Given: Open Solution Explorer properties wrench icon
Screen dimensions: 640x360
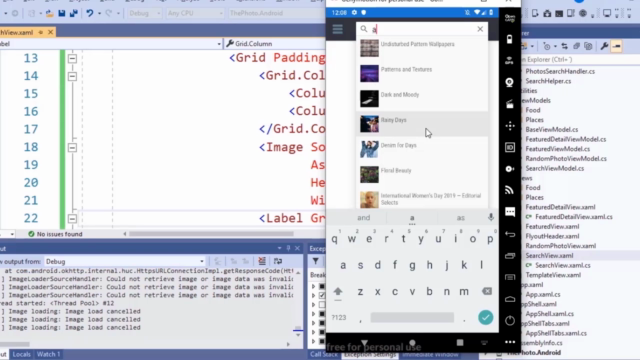Looking at the screenshot, I should pos(604,46).
